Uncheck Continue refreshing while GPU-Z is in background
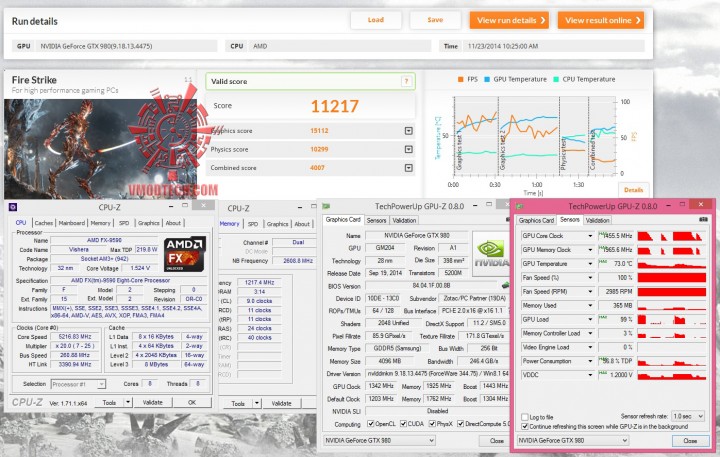 pos(525,427)
